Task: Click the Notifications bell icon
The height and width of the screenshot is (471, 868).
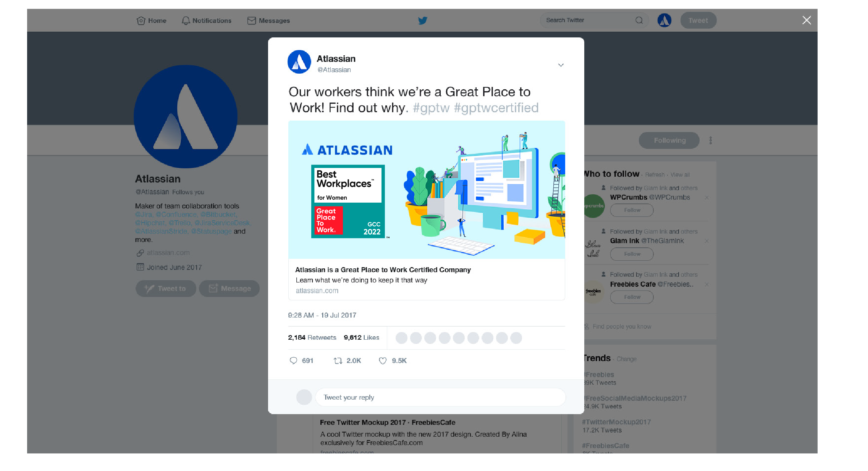Action: (x=186, y=21)
